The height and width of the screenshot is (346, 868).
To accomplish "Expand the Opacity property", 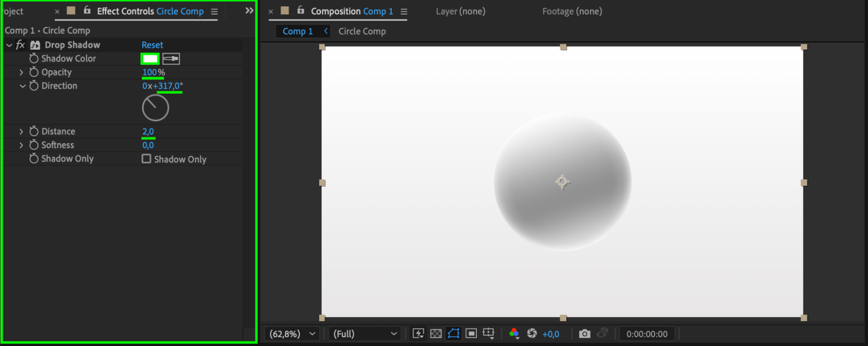I will [x=21, y=72].
